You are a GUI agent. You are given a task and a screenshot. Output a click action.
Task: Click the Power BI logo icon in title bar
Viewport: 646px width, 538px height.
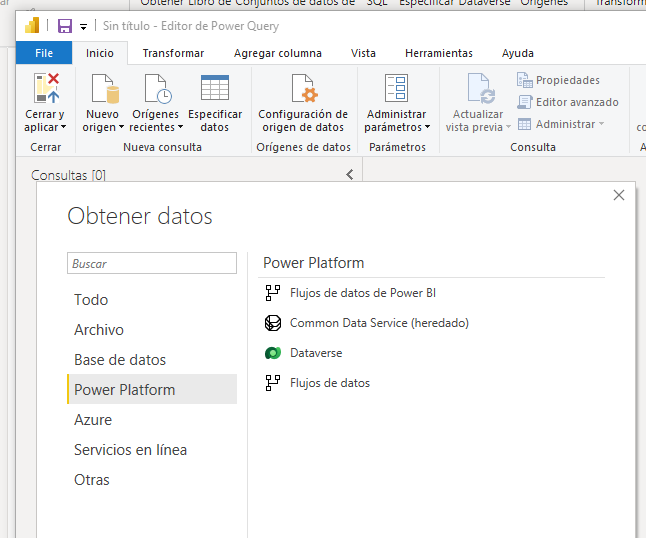[x=32, y=26]
